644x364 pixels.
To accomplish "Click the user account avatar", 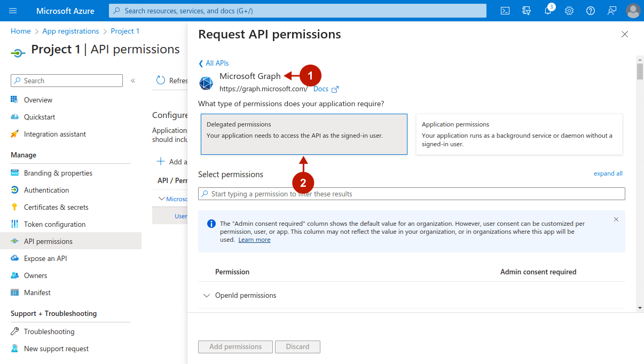I will pos(633,11).
